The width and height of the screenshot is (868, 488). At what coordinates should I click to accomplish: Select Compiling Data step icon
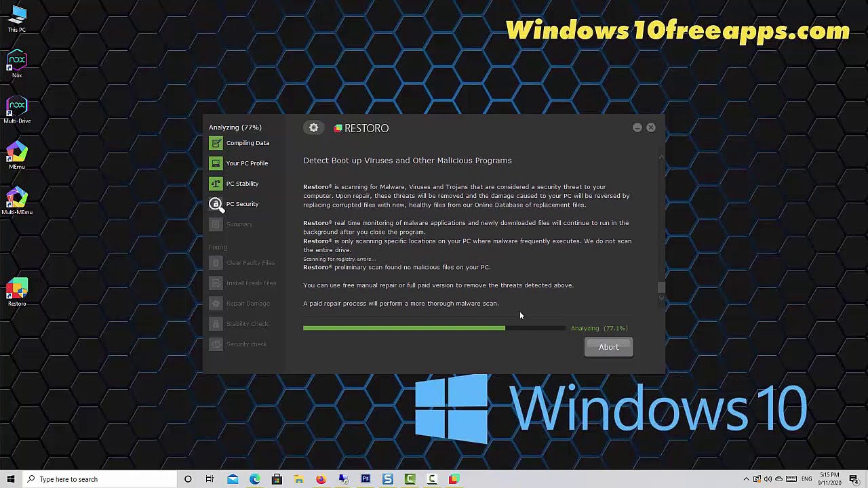pyautogui.click(x=216, y=143)
